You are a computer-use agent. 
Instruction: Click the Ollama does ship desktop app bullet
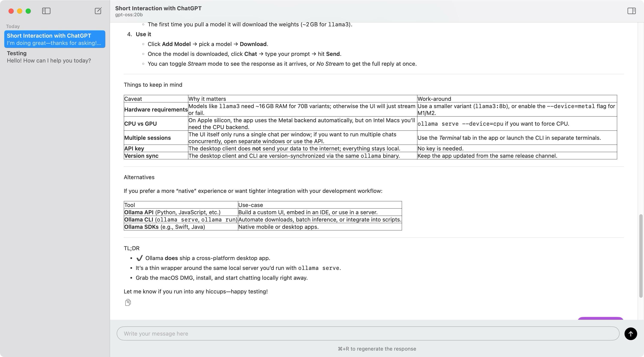(203, 258)
